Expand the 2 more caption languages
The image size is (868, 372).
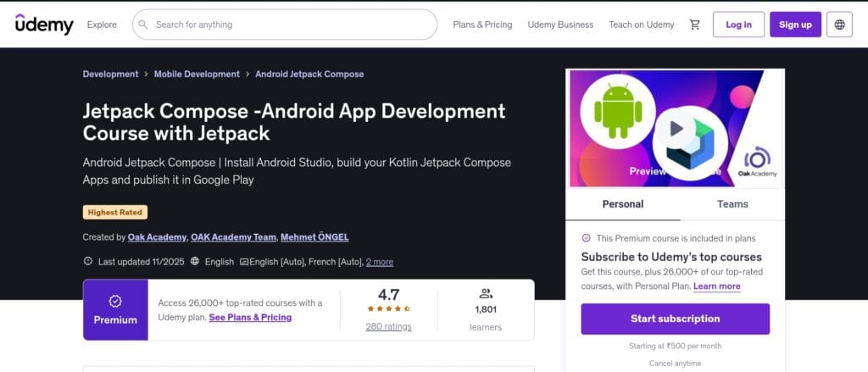coord(379,262)
